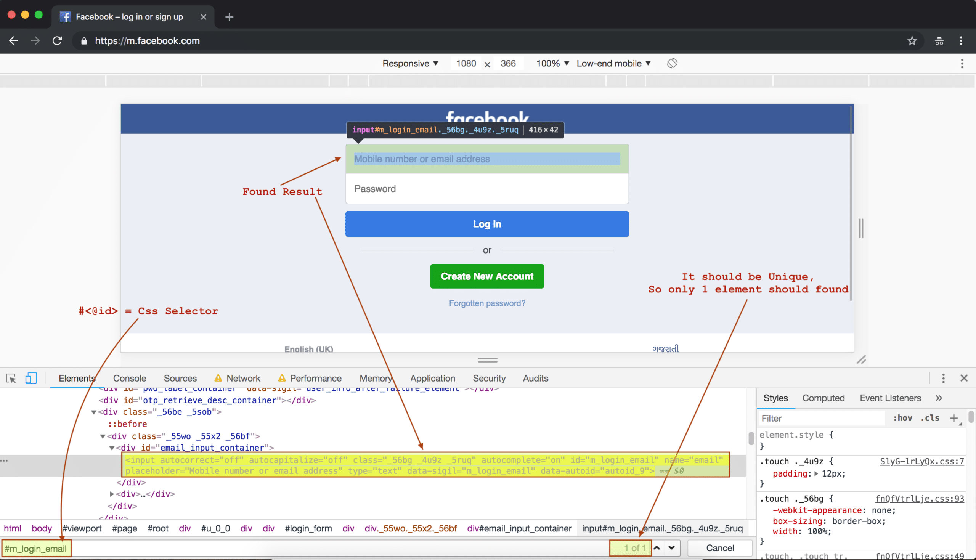Expand the collapsed div…/div node
Screen dimensions: 976x560
pos(112,494)
